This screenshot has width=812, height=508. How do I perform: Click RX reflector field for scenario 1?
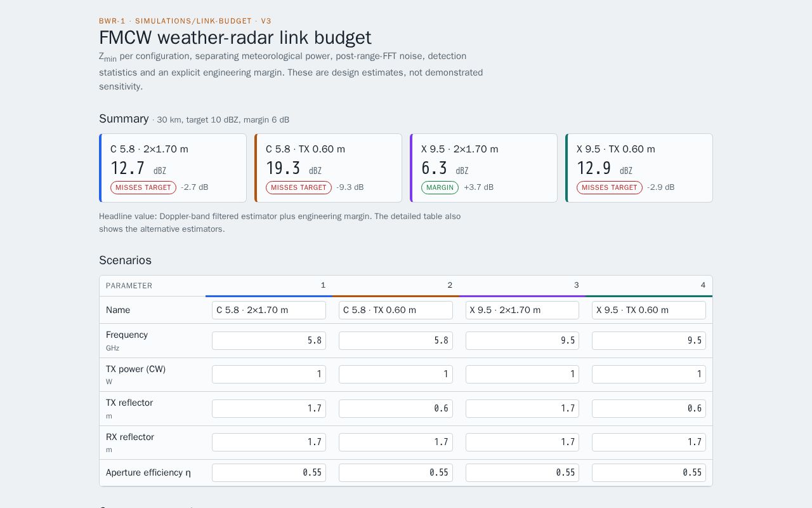[269, 442]
